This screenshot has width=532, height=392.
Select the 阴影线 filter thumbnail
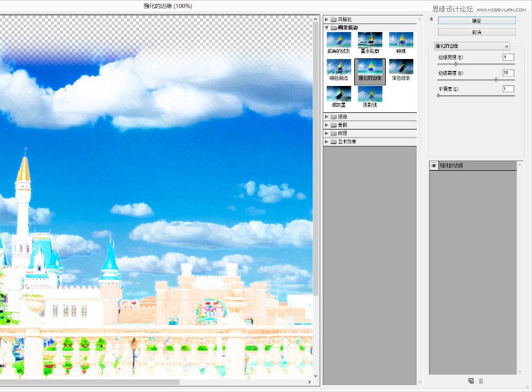pos(370,97)
